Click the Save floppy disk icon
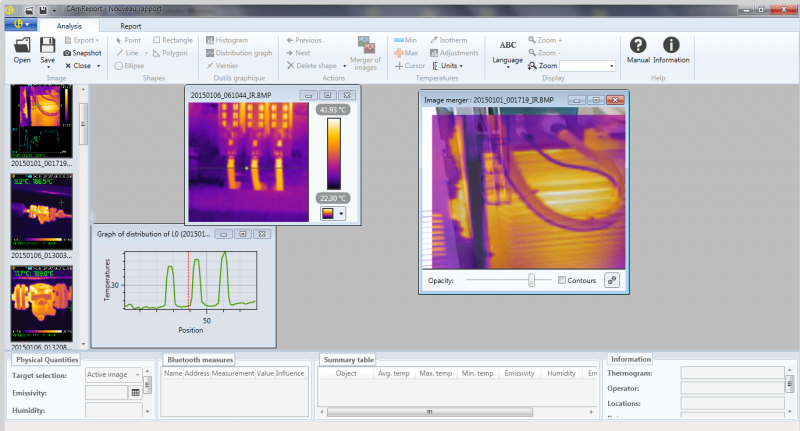The height and width of the screenshot is (431, 800). [47, 45]
